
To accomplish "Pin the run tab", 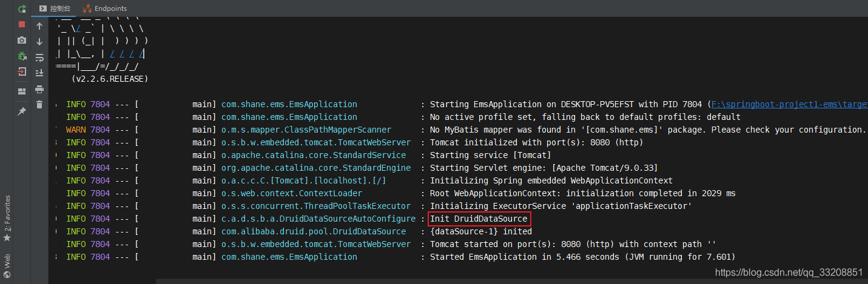I will click(x=22, y=111).
